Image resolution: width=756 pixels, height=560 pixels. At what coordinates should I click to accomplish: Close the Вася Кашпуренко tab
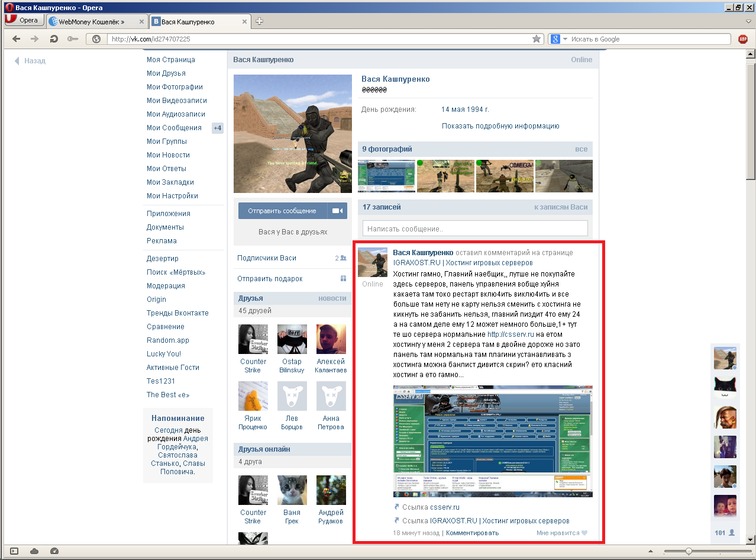point(243,21)
